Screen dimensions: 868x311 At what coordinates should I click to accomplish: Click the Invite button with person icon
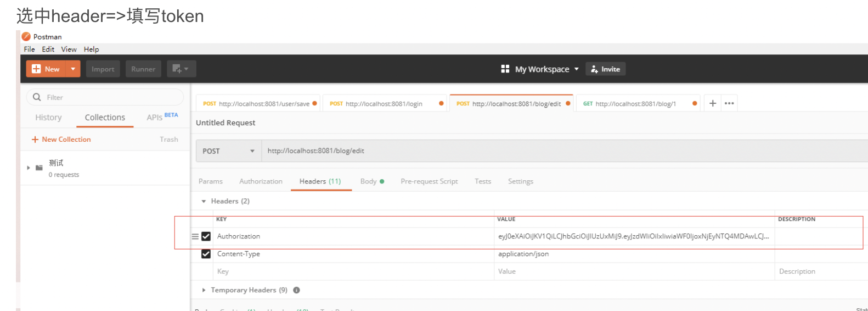(605, 69)
